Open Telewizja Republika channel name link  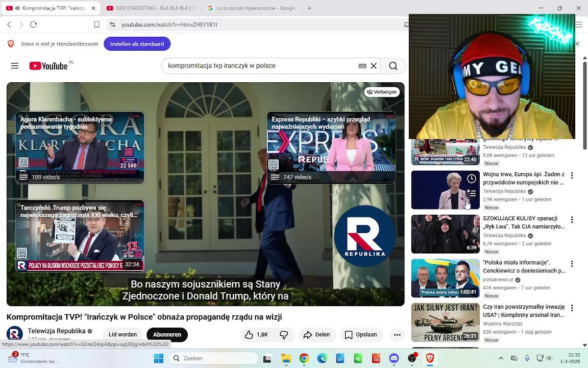point(57,331)
